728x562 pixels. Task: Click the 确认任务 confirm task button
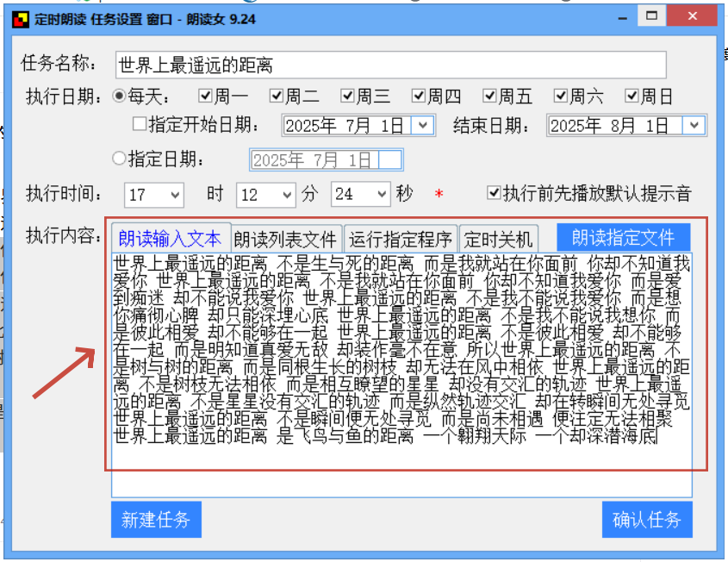647,520
